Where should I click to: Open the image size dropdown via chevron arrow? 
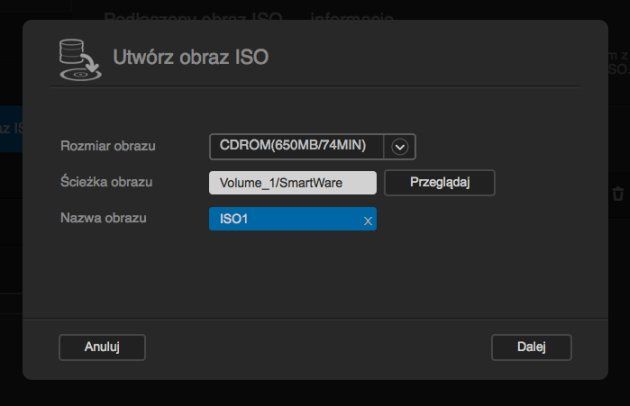pos(400,147)
